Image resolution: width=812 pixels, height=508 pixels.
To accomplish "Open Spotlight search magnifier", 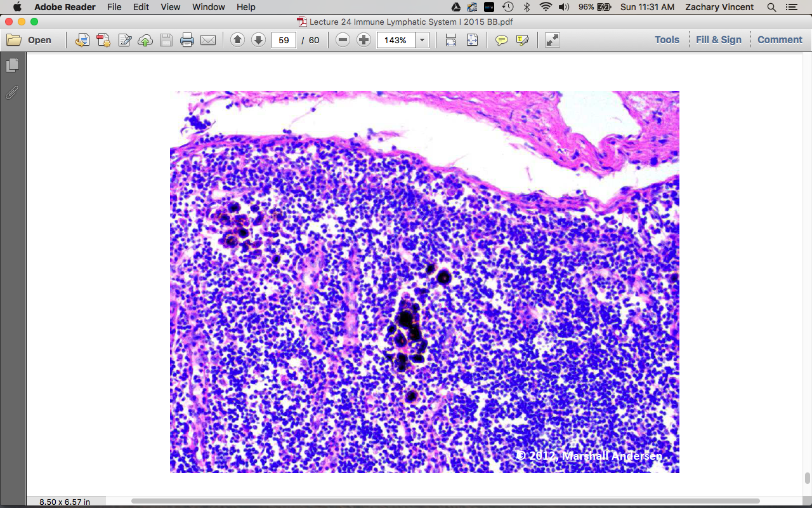I will tap(771, 7).
